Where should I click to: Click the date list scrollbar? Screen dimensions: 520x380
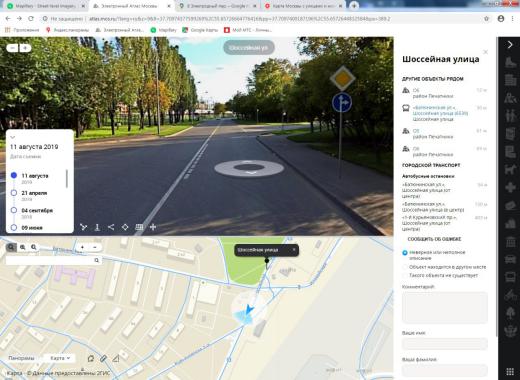click(x=67, y=179)
